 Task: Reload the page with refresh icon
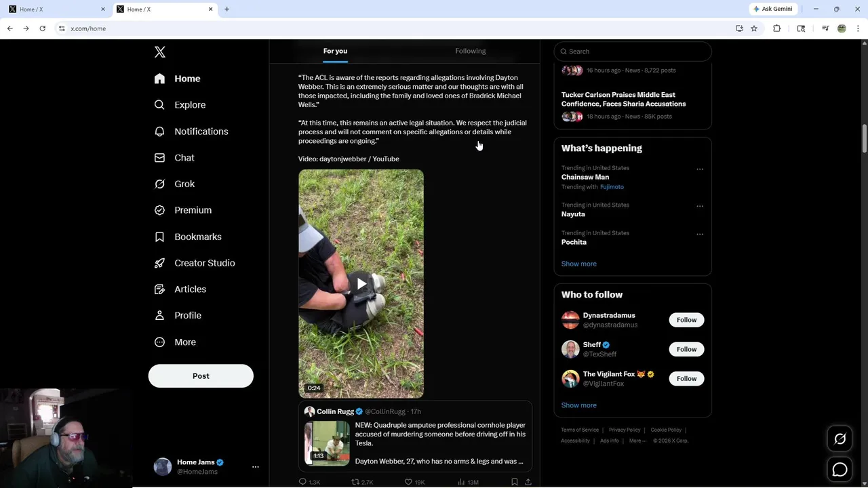[42, 28]
